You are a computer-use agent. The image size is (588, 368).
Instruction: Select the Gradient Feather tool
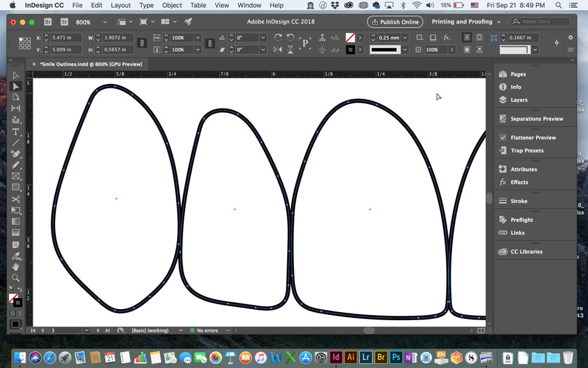click(x=15, y=232)
